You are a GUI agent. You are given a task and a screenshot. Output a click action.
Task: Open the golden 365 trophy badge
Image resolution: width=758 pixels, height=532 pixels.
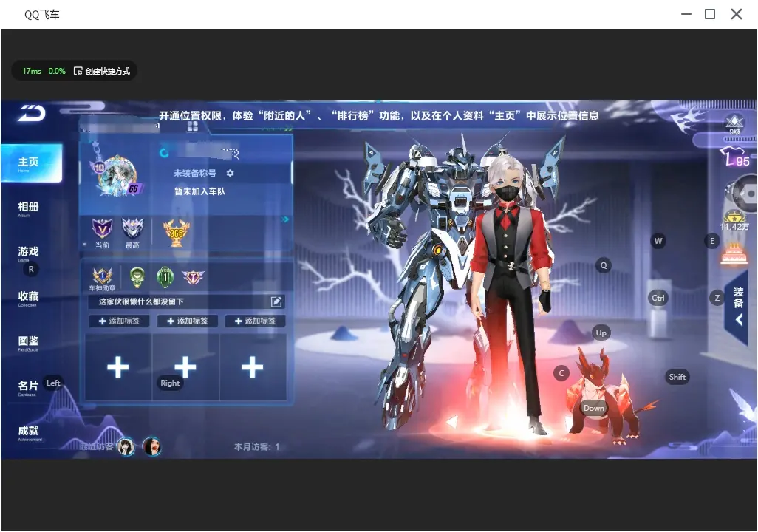pos(177,233)
